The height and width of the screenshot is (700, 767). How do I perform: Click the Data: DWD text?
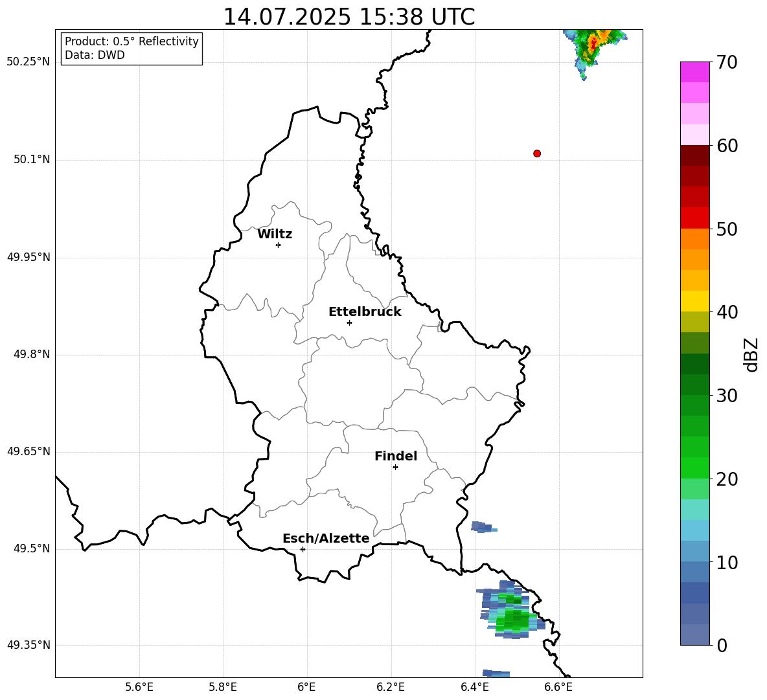95,55
